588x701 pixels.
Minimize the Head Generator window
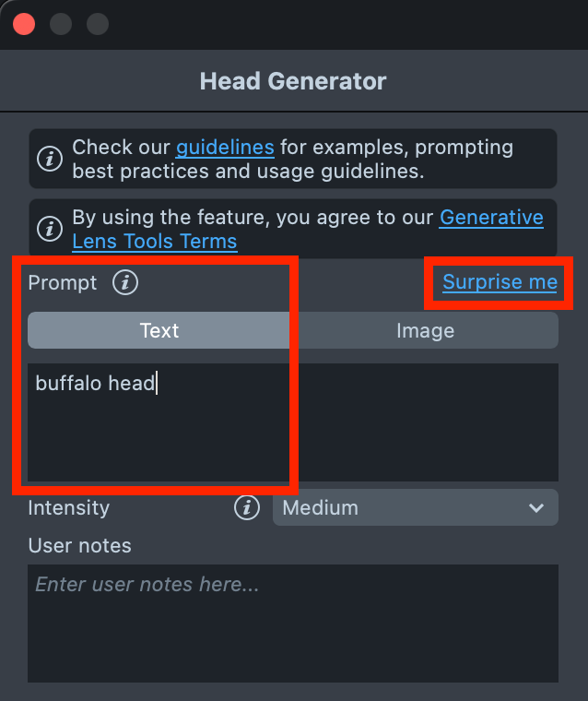tap(61, 24)
